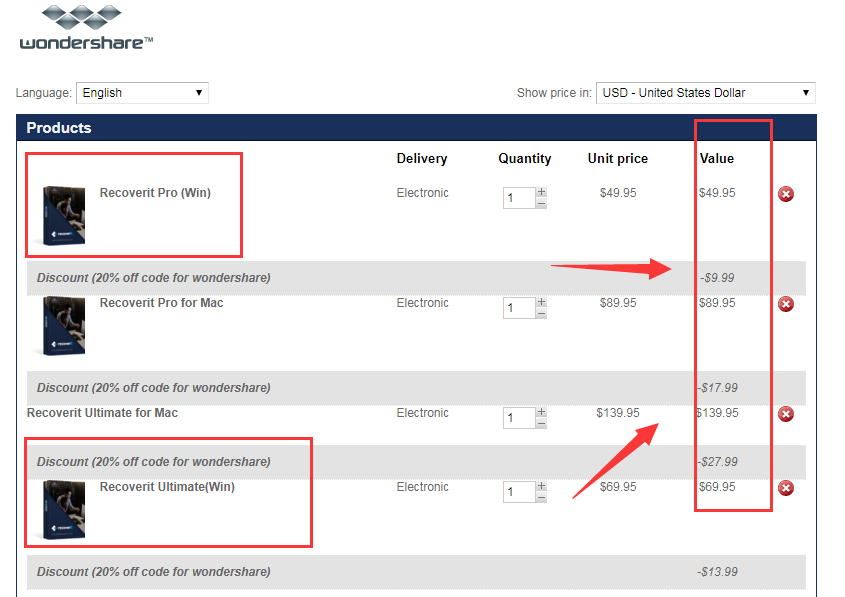Increase quantity of Recoverit Pro (Win)
This screenshot has width=845, height=597.
pos(542,192)
